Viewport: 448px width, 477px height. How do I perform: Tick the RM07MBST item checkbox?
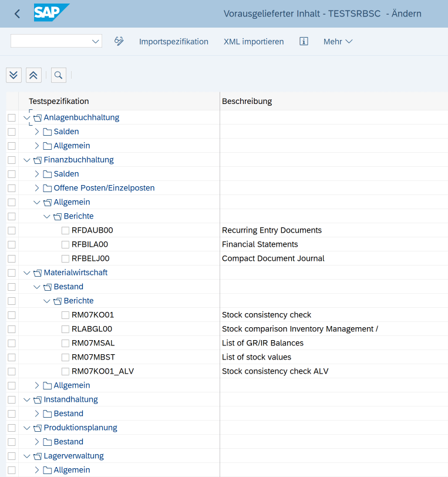click(x=65, y=357)
